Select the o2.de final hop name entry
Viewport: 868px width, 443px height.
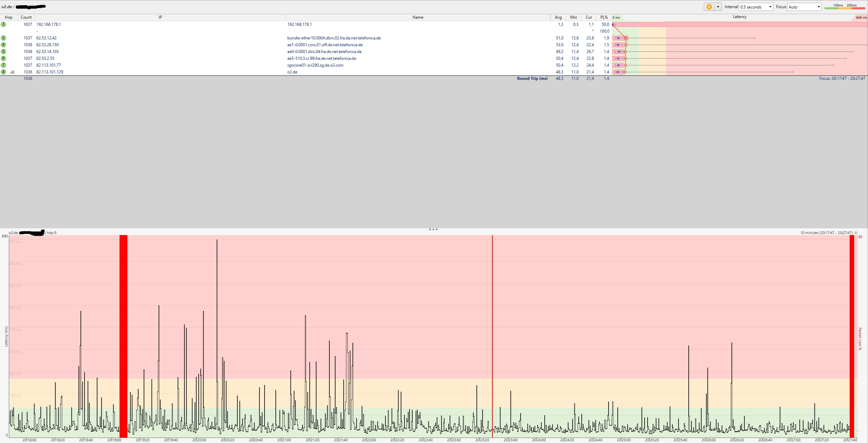(x=292, y=72)
